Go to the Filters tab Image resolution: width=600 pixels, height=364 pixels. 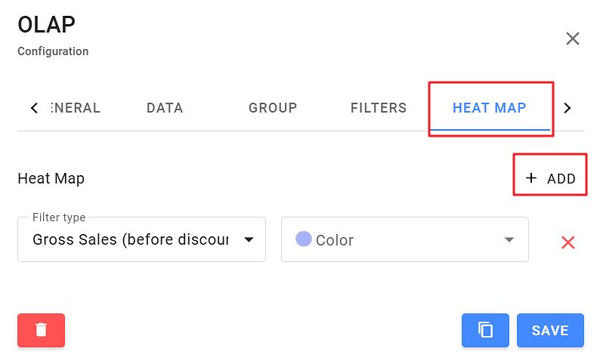pos(379,108)
